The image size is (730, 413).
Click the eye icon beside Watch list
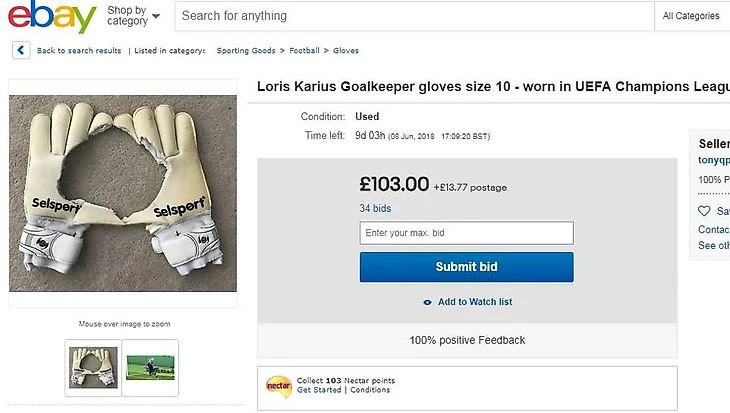428,302
